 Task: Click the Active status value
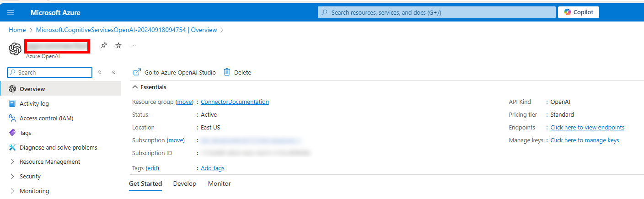click(x=209, y=114)
